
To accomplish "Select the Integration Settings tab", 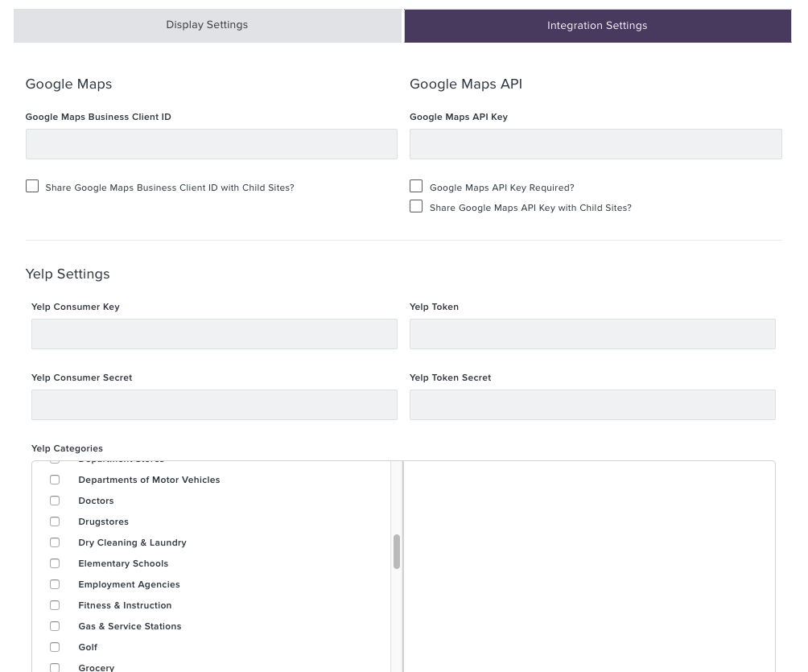I will (x=597, y=25).
